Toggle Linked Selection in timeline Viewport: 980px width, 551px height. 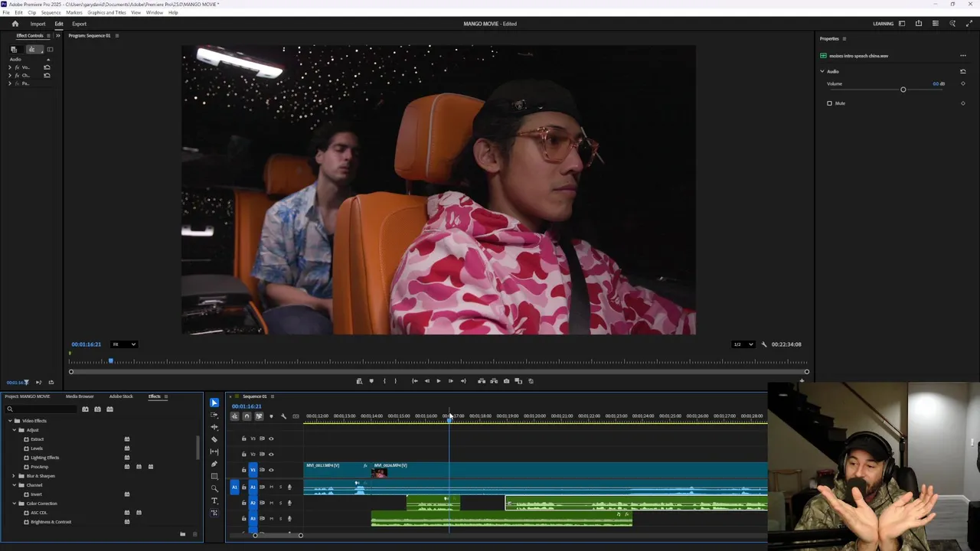[259, 416]
